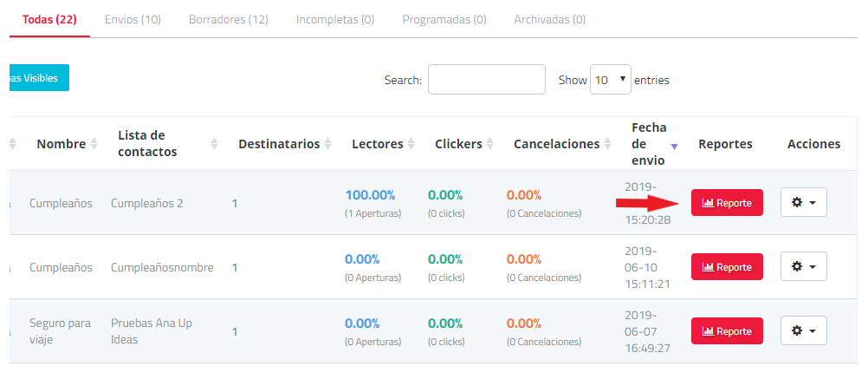Open Reporte for Cumpleaños 2 campaign
Screen dimensions: 868x366
pyautogui.click(x=727, y=203)
